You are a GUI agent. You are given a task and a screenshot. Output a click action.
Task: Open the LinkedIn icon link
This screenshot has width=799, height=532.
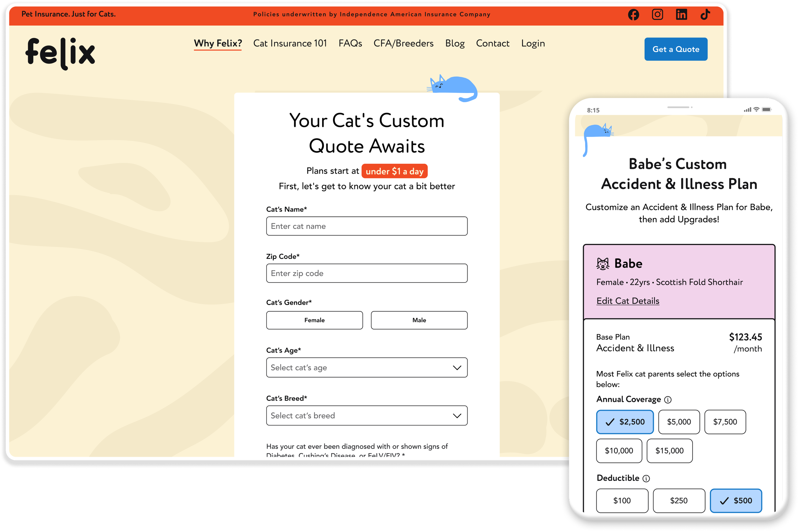(681, 15)
